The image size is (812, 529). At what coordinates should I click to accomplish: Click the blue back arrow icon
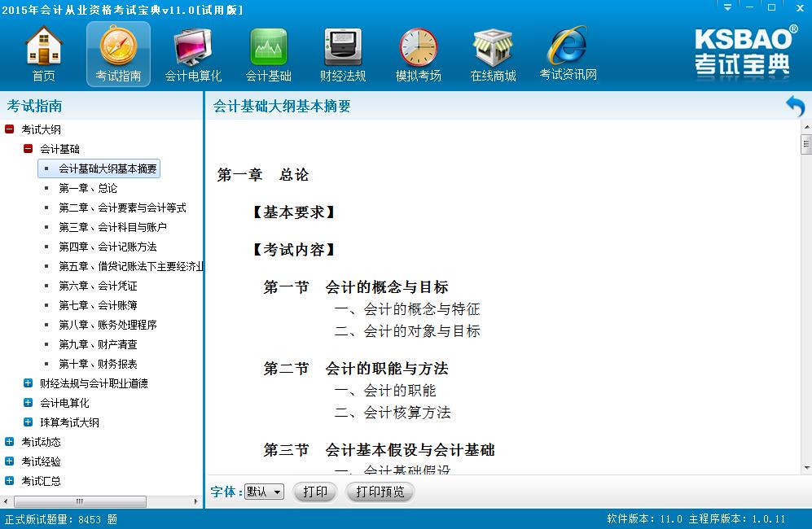pos(795,107)
